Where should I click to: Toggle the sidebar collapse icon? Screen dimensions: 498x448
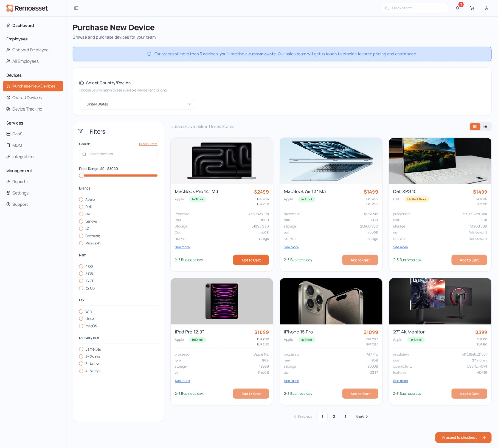tap(76, 8)
